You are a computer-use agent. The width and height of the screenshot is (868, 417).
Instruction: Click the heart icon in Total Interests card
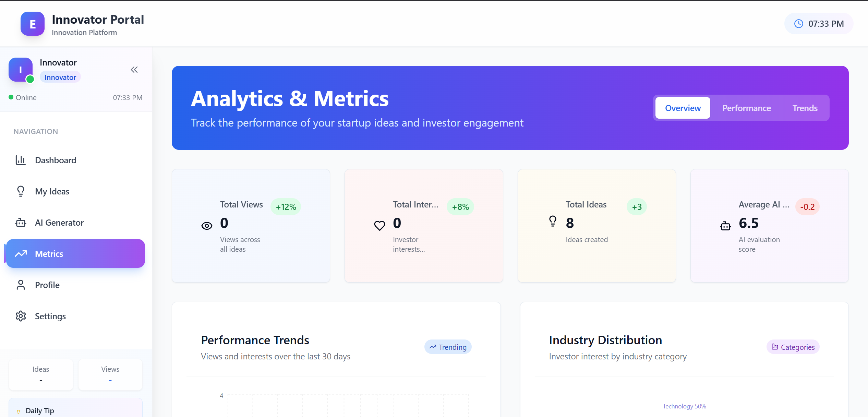click(x=379, y=226)
